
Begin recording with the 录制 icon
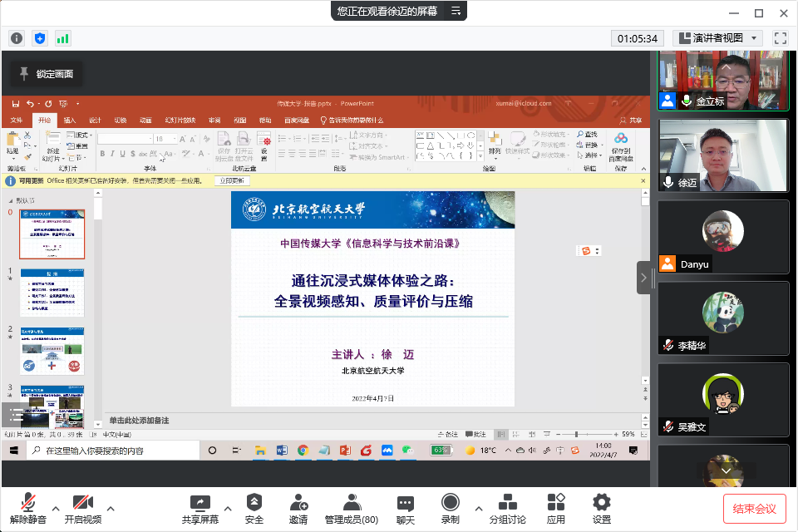click(450, 505)
